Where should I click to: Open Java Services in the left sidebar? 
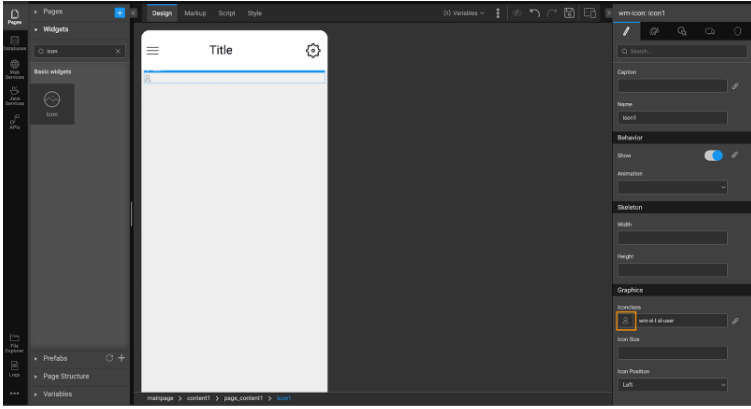pos(14,94)
